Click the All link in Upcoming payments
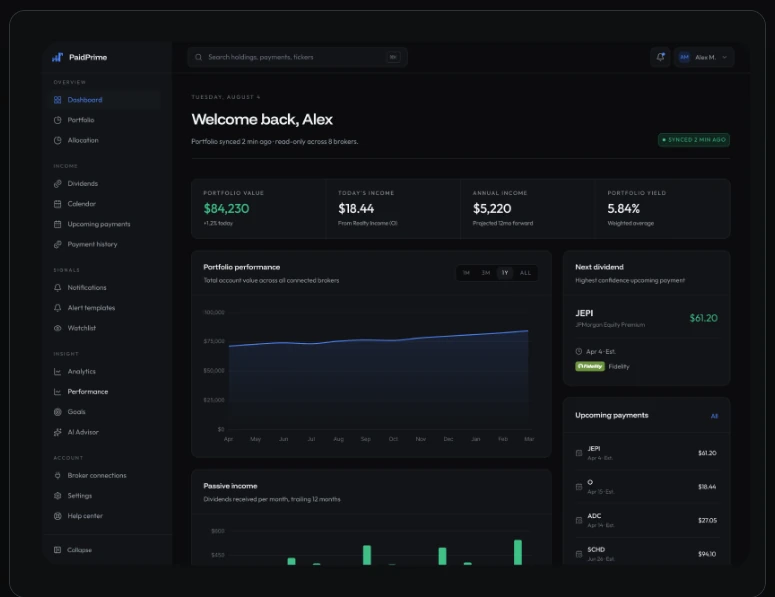Screen dimensions: 775x597 pos(714,416)
